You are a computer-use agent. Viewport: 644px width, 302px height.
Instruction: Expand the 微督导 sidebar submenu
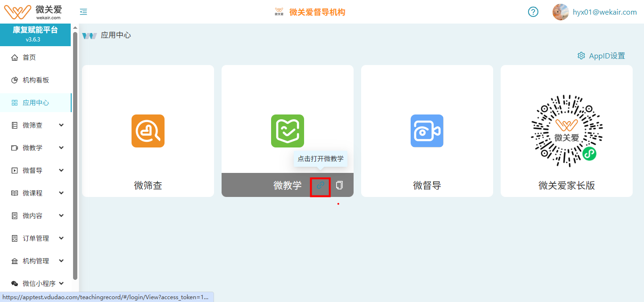coord(61,171)
